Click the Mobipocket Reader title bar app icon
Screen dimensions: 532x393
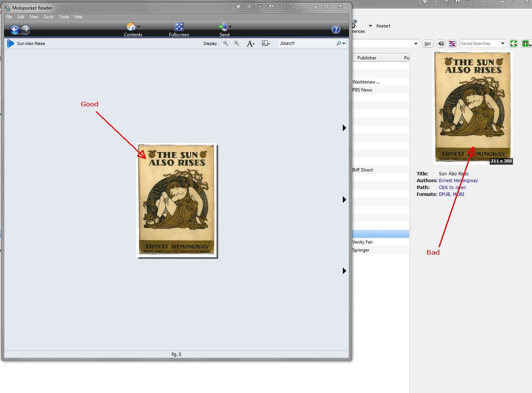tap(7, 8)
